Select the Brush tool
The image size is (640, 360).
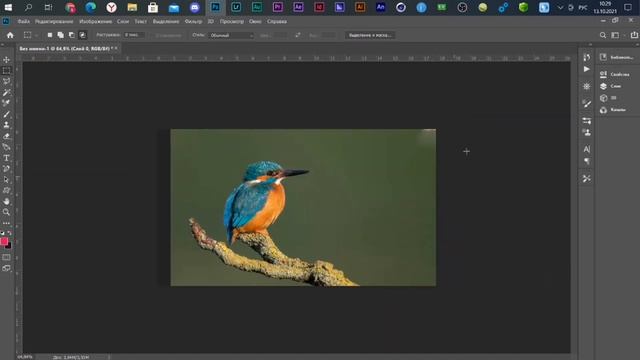coord(6,114)
